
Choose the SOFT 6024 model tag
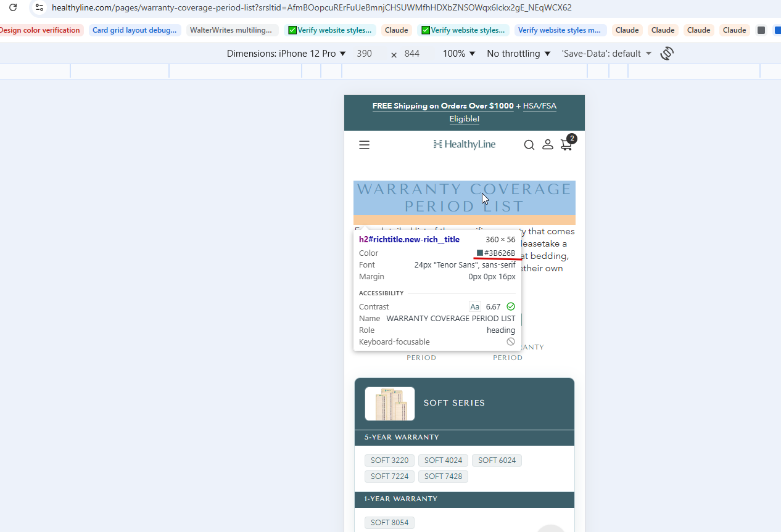pyautogui.click(x=497, y=460)
